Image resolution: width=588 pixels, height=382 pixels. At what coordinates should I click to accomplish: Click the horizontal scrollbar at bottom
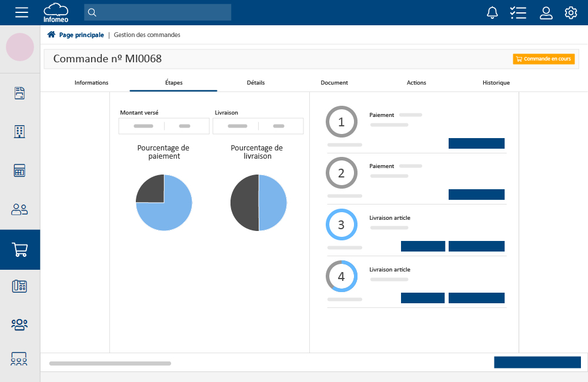[110, 363]
